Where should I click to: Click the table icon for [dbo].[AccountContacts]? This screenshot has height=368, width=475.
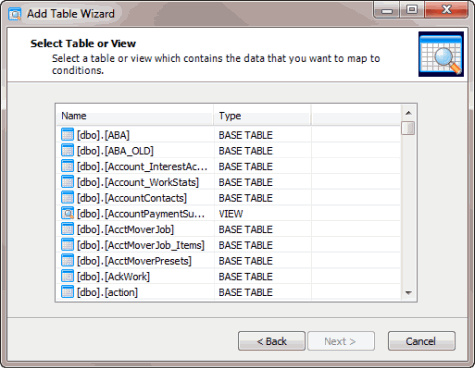coord(67,198)
